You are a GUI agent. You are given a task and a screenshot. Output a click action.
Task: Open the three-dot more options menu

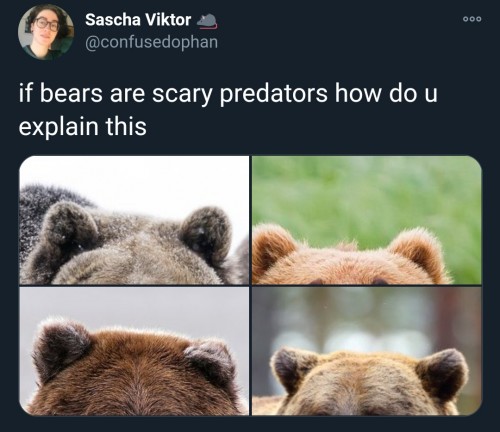coord(472,19)
